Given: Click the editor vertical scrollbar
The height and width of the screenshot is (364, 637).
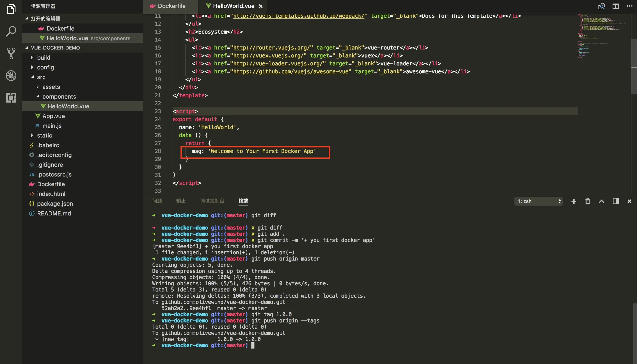Looking at the screenshot, I should point(634,66).
